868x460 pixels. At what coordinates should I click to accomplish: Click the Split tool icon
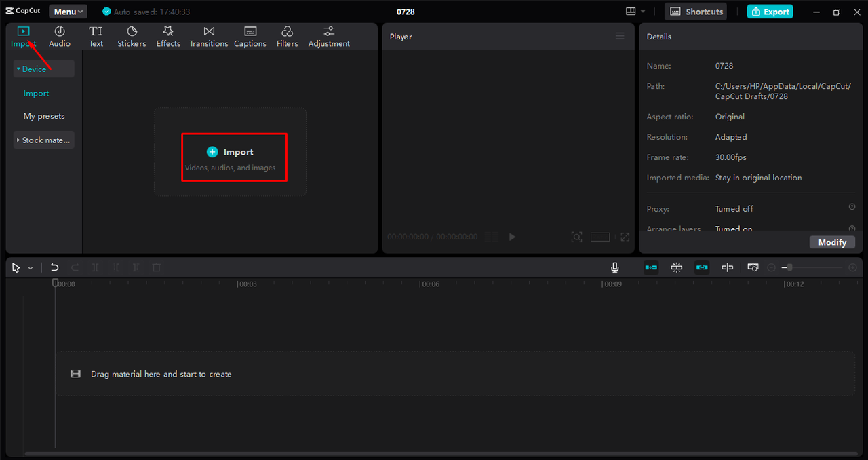[x=96, y=268]
